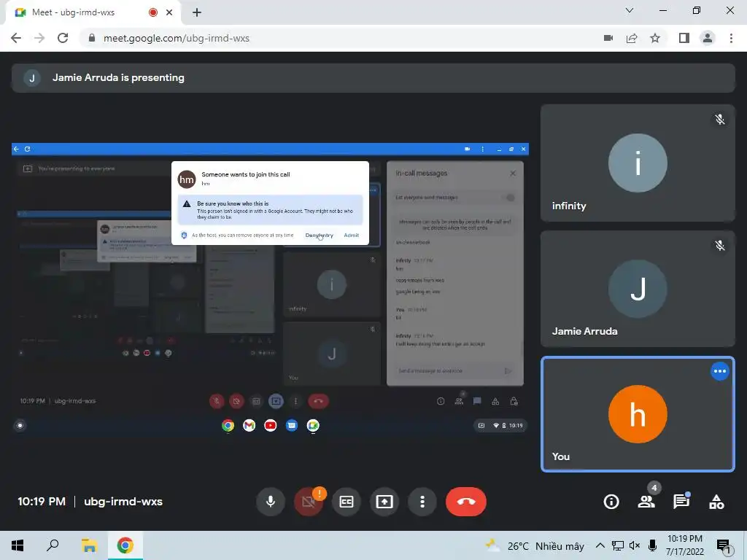Click the camera permission icon in address bar
Image resolution: width=747 pixels, height=560 pixels.
click(x=608, y=38)
